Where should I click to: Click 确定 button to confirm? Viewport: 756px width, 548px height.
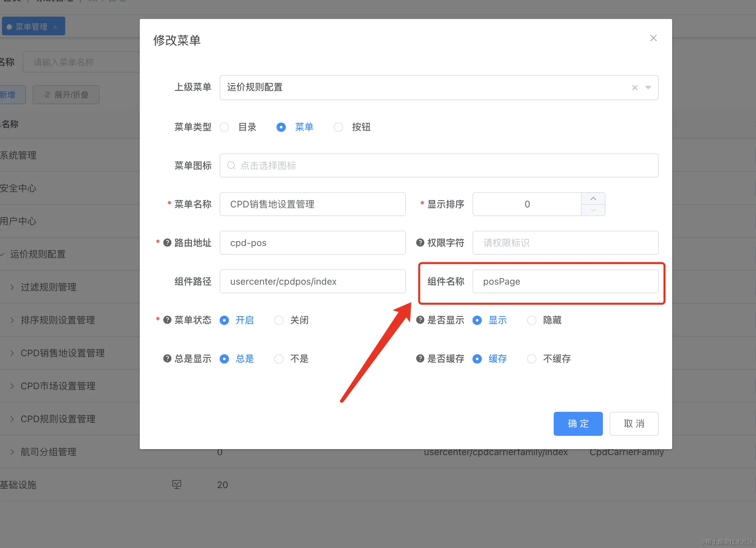pos(578,423)
